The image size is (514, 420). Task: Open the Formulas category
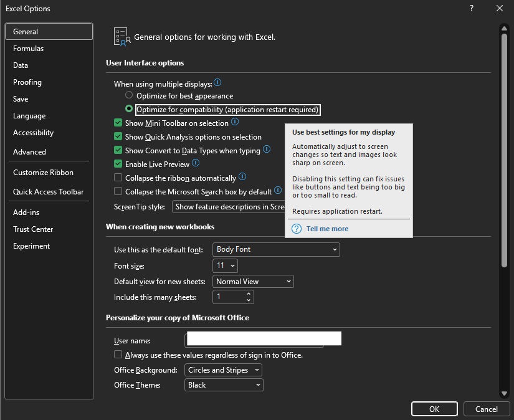pos(49,49)
